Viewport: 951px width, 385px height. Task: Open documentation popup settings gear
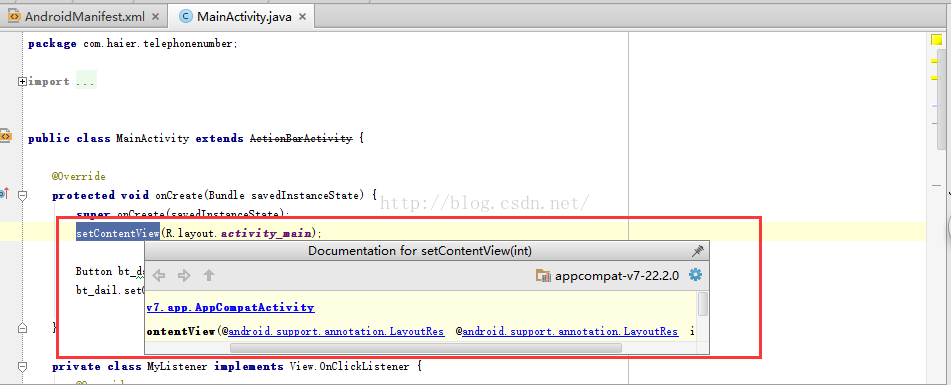point(695,275)
